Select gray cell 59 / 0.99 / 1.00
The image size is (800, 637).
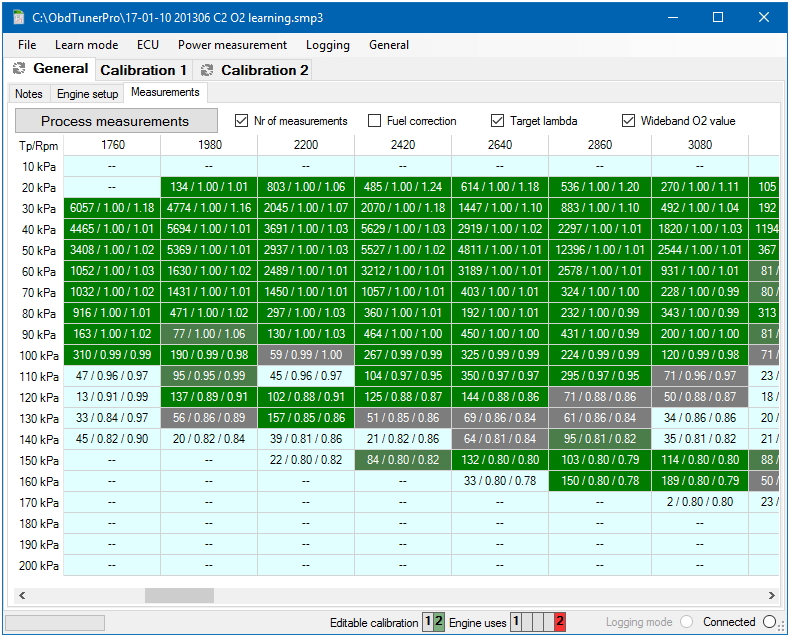pos(306,355)
